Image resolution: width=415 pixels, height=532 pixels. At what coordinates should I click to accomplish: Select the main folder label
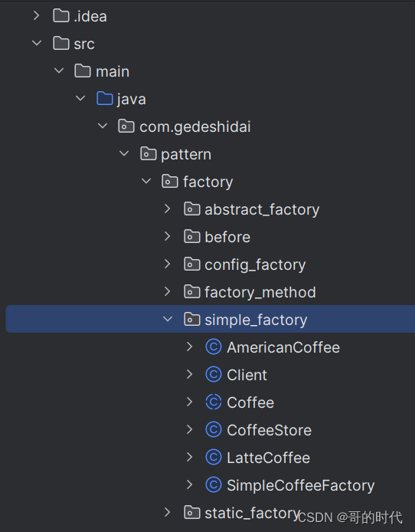(113, 71)
